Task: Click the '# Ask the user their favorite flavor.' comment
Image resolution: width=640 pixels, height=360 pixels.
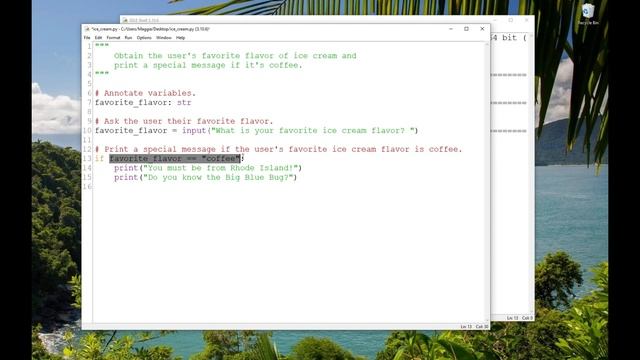Action: click(184, 121)
